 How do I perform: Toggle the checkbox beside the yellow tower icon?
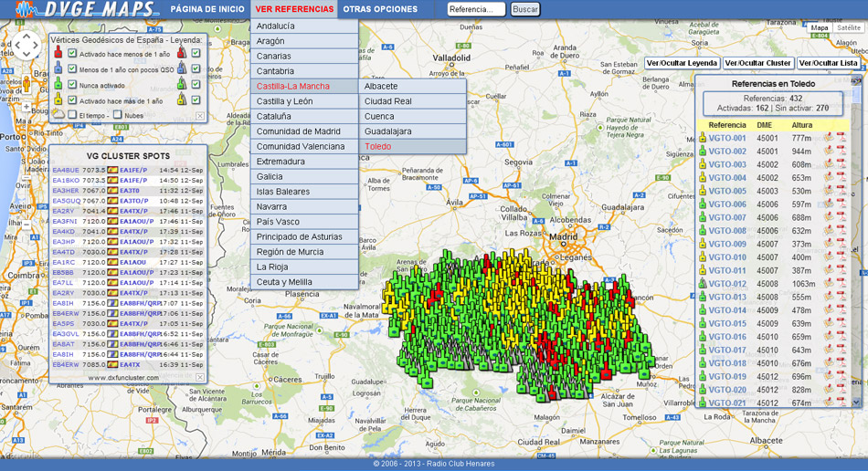(196, 99)
